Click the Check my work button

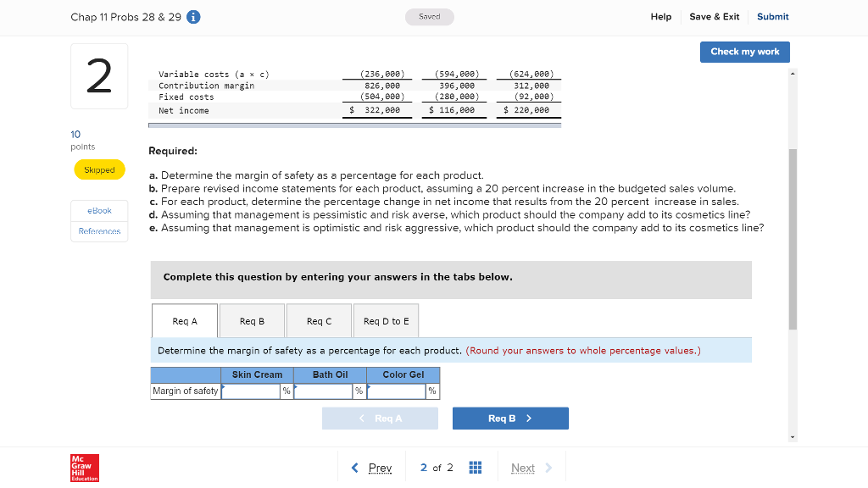tap(744, 52)
